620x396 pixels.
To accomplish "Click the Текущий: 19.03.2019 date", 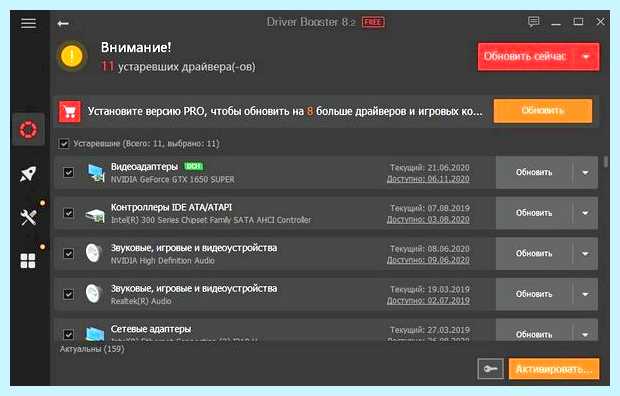I will [x=430, y=289].
